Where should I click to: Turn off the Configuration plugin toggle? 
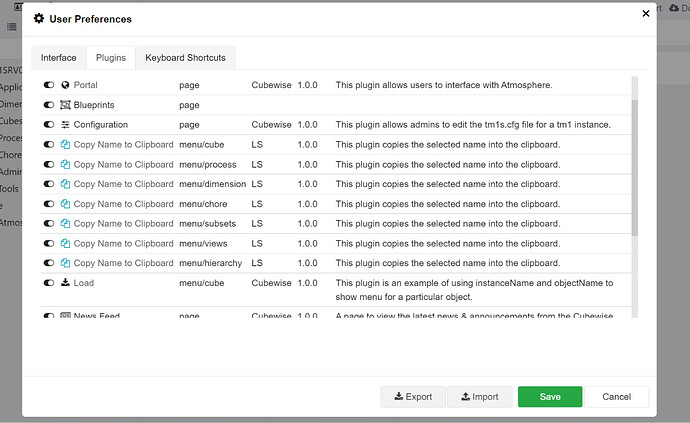[x=49, y=125]
